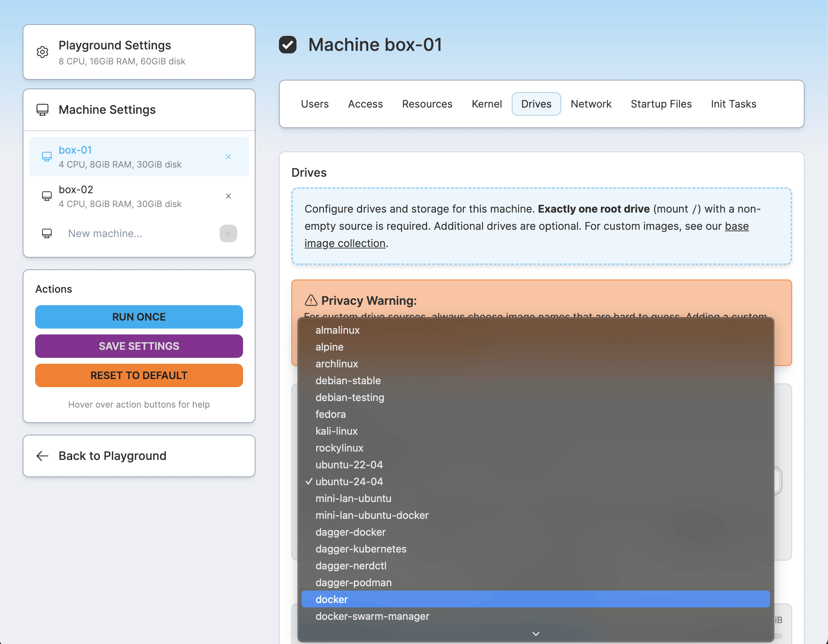Image resolution: width=828 pixels, height=644 pixels.
Task: Select kali-linux in the image list
Action: click(x=535, y=431)
